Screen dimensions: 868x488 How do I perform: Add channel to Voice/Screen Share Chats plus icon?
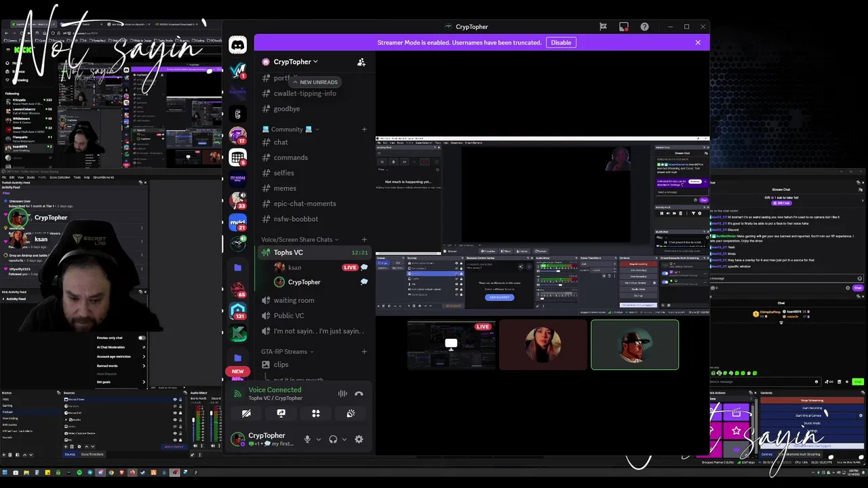pos(364,239)
